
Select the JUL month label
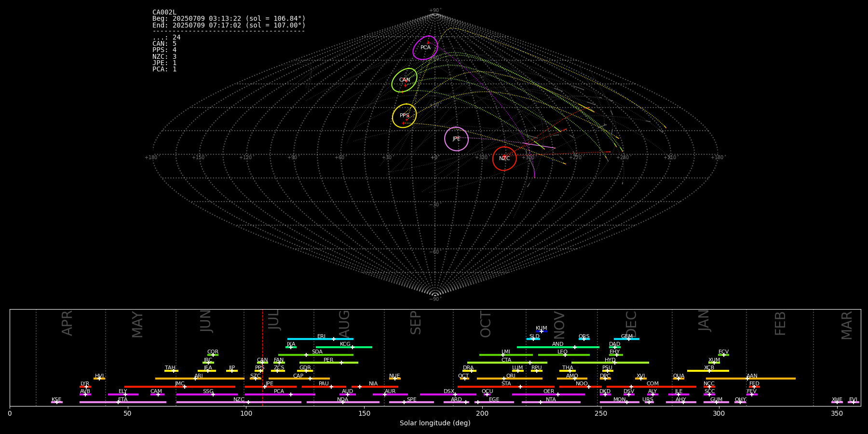[x=274, y=319]
